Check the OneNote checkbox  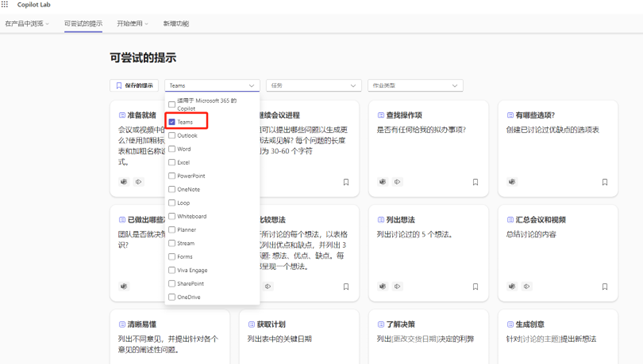coord(172,189)
